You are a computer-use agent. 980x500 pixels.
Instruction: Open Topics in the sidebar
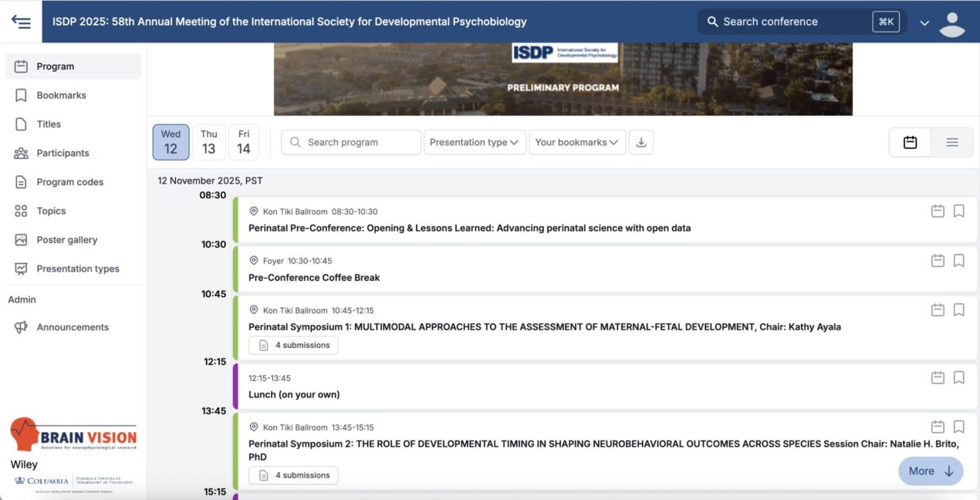[x=73, y=211]
